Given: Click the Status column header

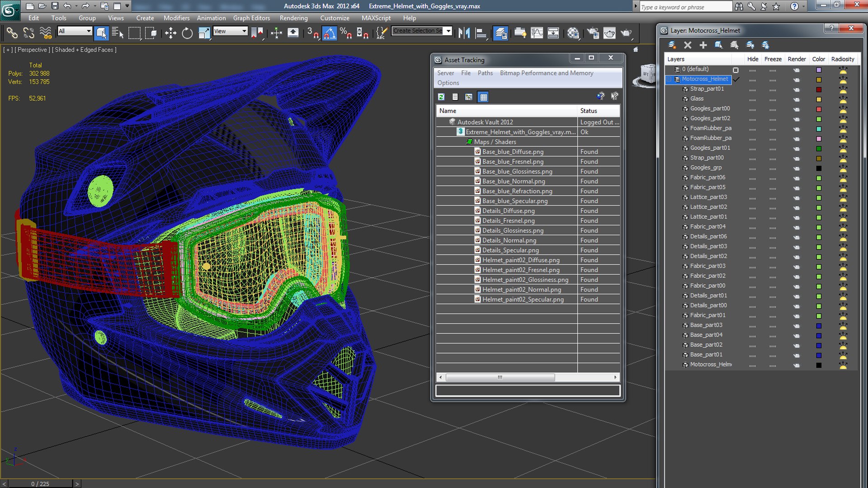Looking at the screenshot, I should tap(599, 111).
